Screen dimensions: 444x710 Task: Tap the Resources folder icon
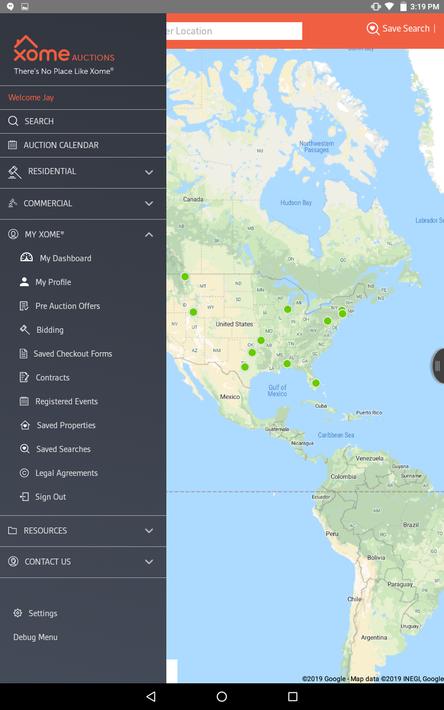point(13,530)
